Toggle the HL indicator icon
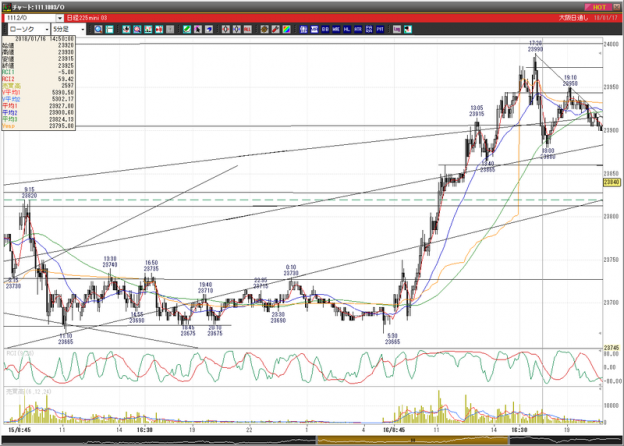624x446 pixels. point(347,29)
